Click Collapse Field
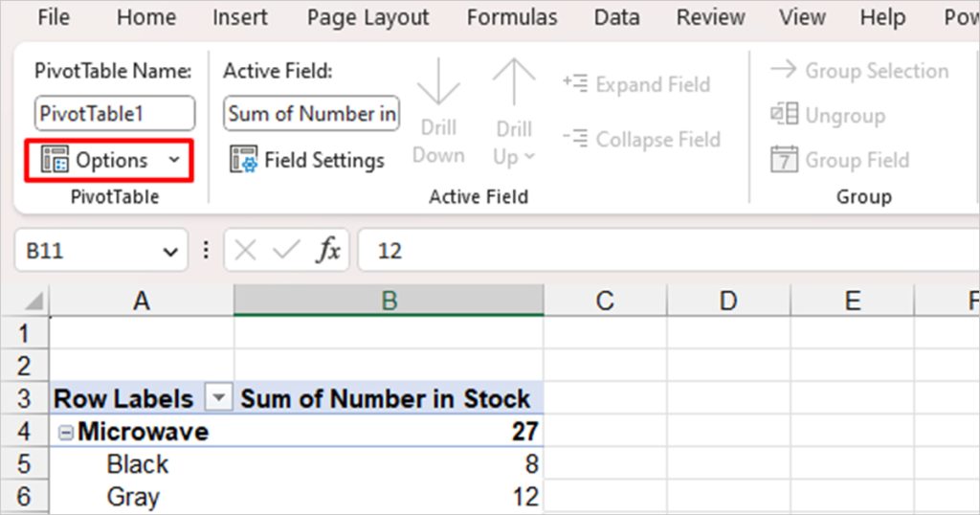The image size is (980, 515). [x=642, y=139]
